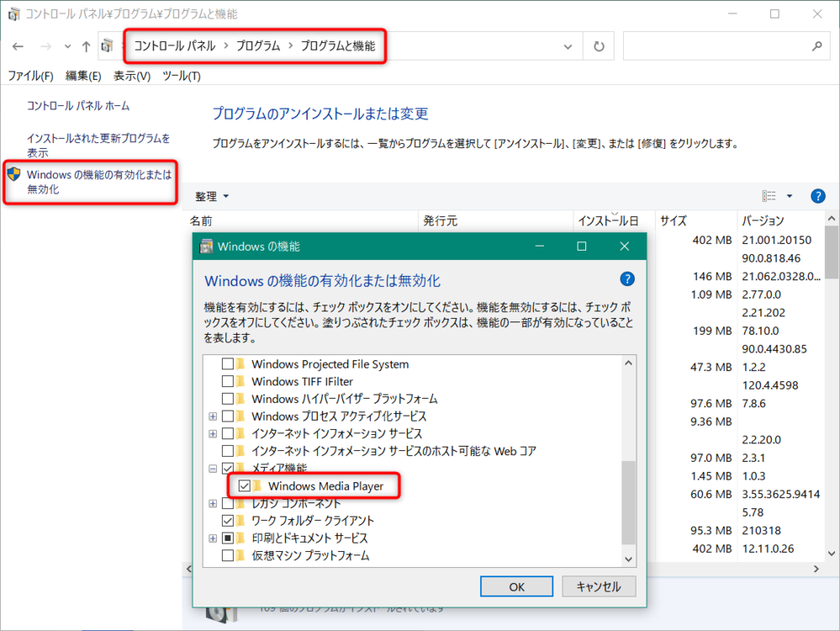The height and width of the screenshot is (631, 840).
Task: Enable Windows プロセス アクティブ化サービス checkbox
Action: (x=228, y=416)
